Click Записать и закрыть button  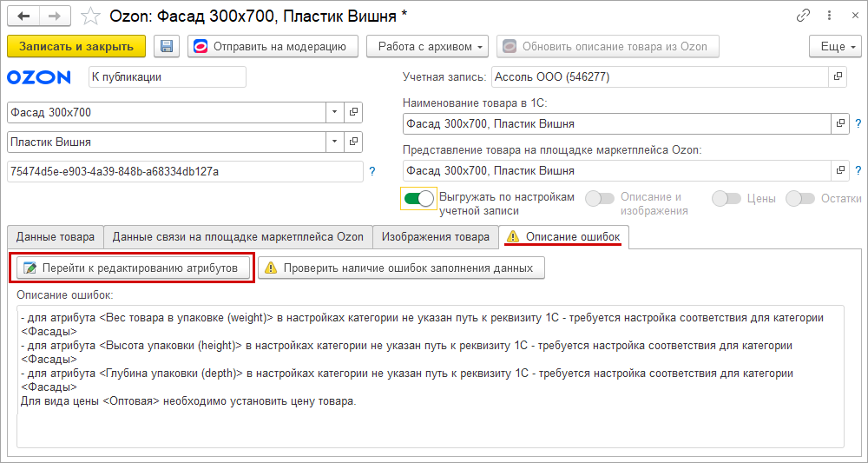(x=76, y=47)
